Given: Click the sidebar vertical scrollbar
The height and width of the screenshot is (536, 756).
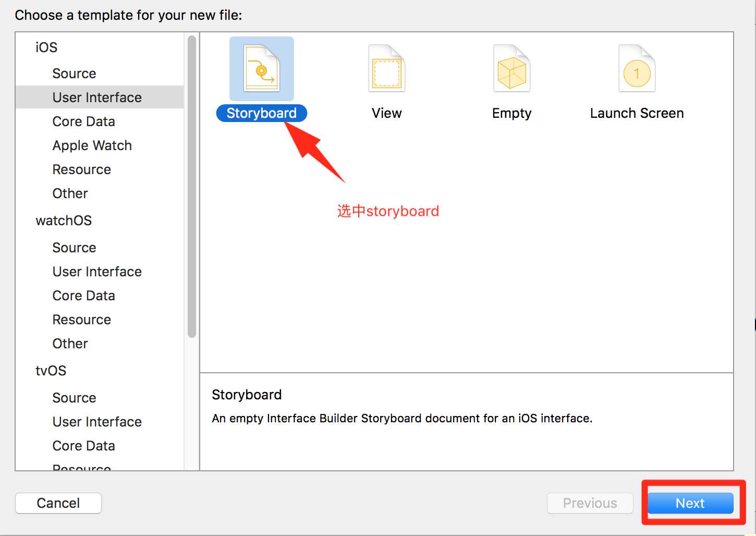Looking at the screenshot, I should pos(191,186).
